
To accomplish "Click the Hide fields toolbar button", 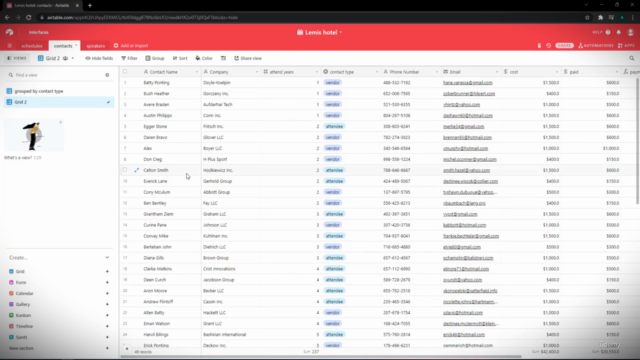I will [x=99, y=58].
